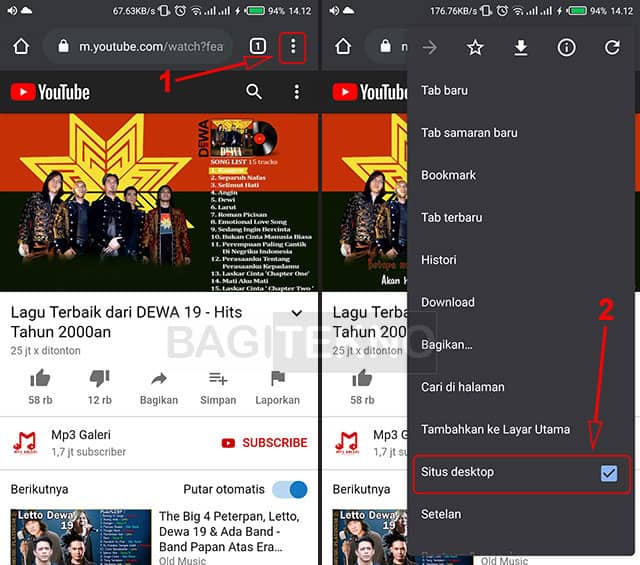The height and width of the screenshot is (565, 640).
Task: Open The Big 4 Peterpan, Letto video title
Action: [229, 532]
